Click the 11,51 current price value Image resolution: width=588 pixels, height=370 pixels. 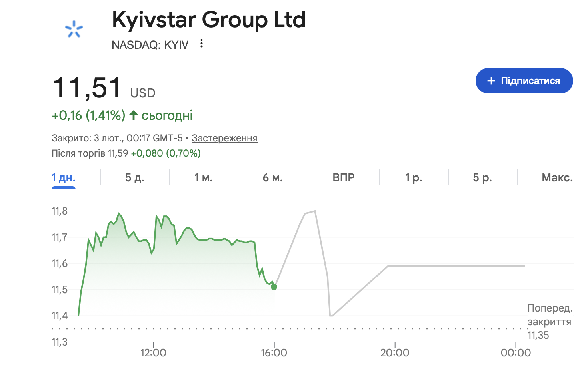(x=87, y=88)
